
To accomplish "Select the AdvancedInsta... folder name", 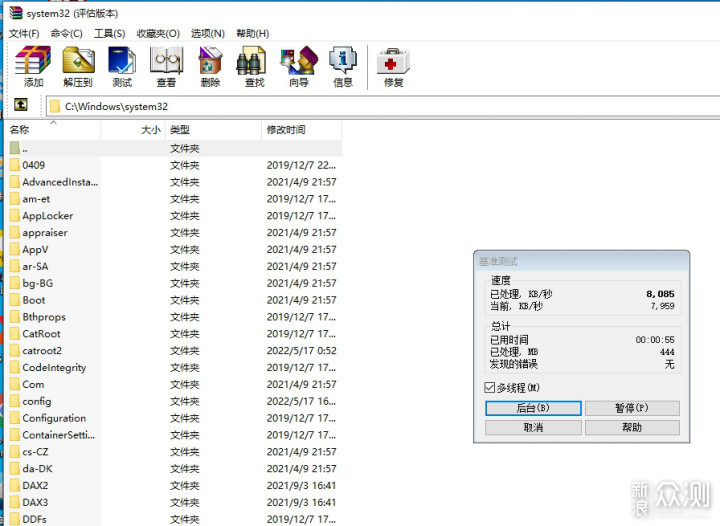I will (x=60, y=182).
